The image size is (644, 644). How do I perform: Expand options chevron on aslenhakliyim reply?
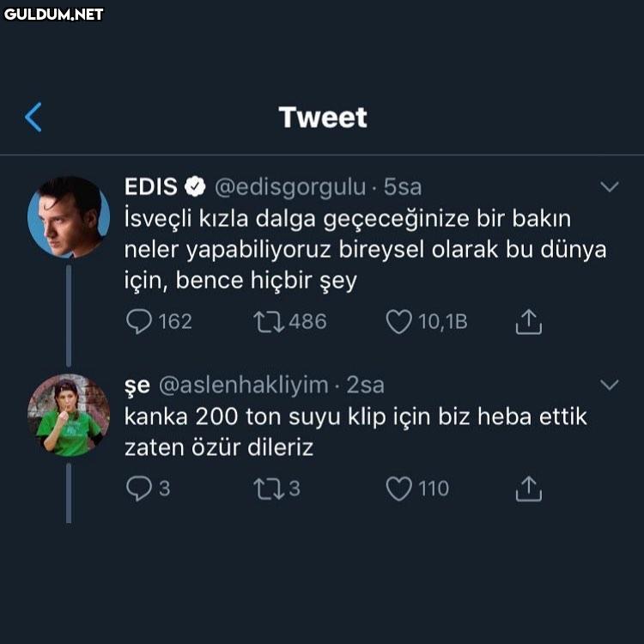pyautogui.click(x=610, y=385)
